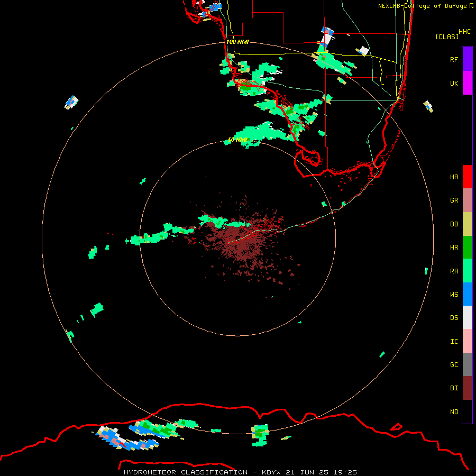The image size is (476, 476).
Task: Click the WS blue legend swatch
Action: point(467,294)
